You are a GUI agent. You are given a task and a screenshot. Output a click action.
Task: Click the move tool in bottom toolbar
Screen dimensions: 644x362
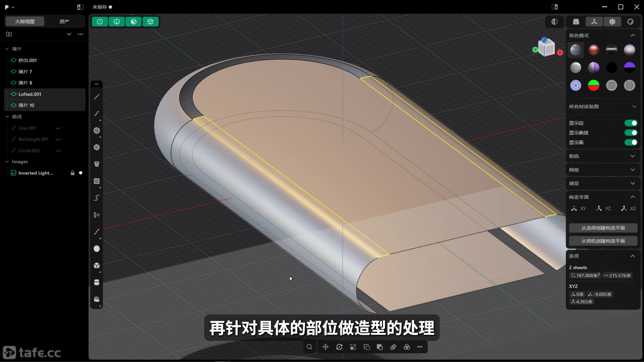tap(326, 347)
